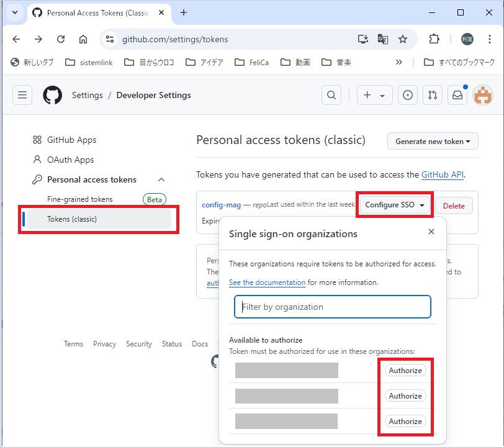Open the 動画 bookmark folder

pos(295,62)
